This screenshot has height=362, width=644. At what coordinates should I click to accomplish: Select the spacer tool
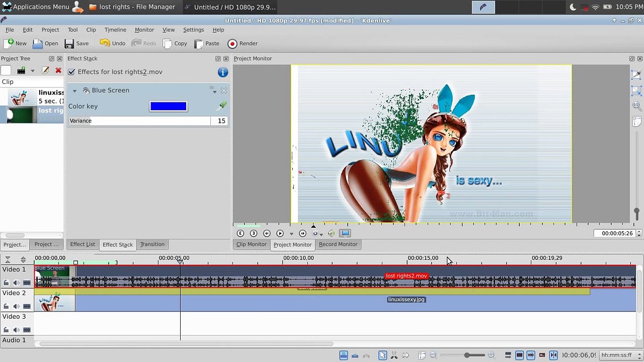click(x=406, y=355)
